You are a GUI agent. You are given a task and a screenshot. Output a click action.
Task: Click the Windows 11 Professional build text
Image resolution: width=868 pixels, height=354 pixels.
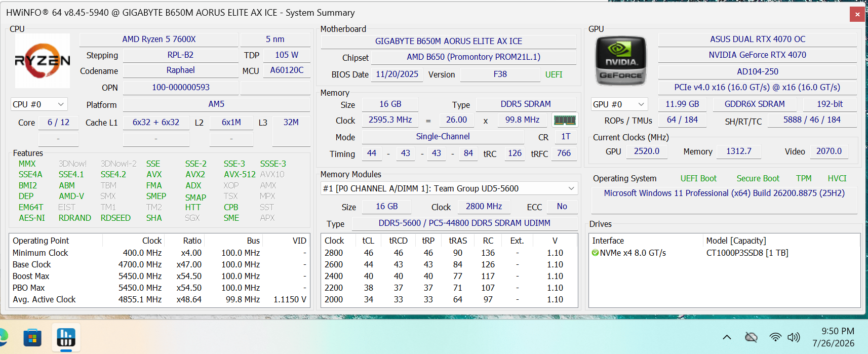pos(724,193)
